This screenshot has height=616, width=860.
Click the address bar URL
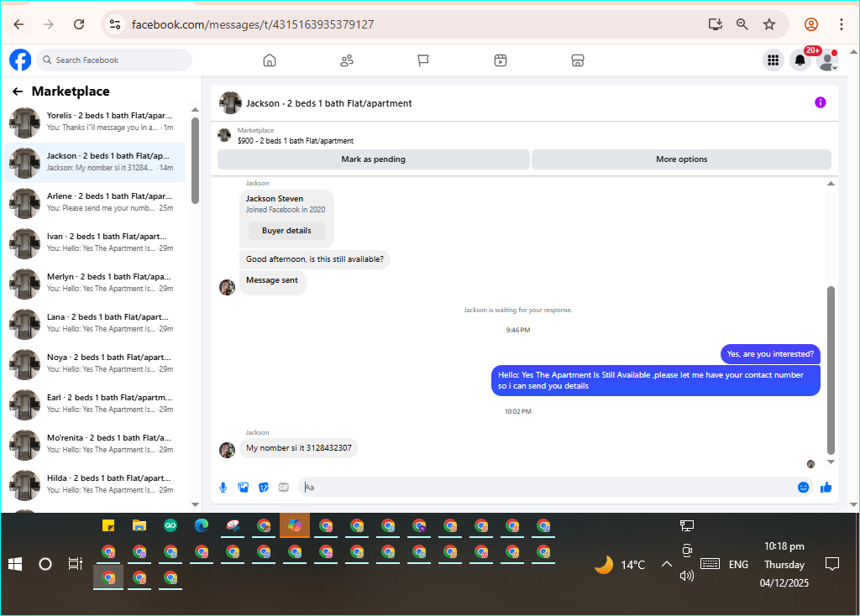[x=253, y=24]
